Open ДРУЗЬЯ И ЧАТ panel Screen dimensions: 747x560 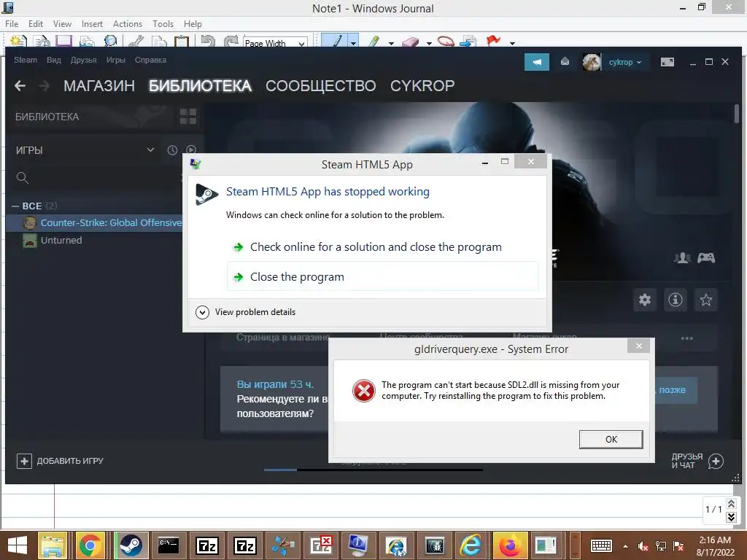(x=697, y=461)
